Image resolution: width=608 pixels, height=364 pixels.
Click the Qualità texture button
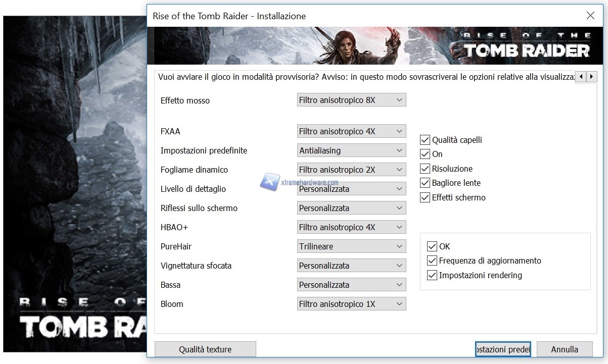pos(205,349)
